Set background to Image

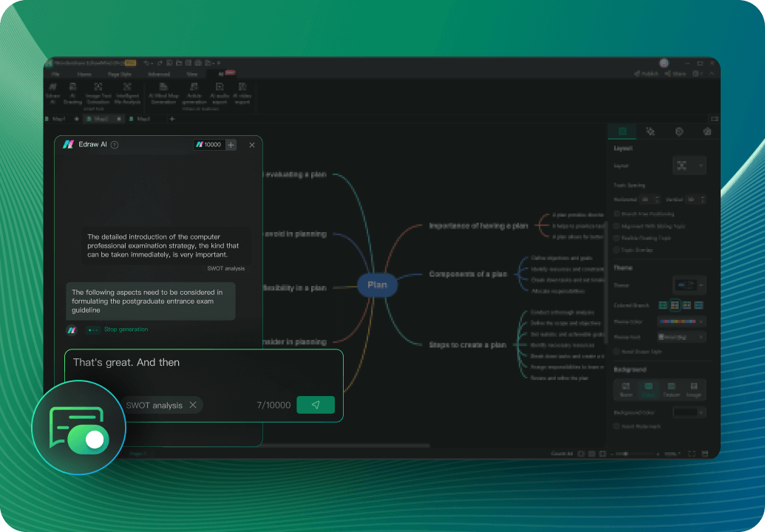click(694, 389)
